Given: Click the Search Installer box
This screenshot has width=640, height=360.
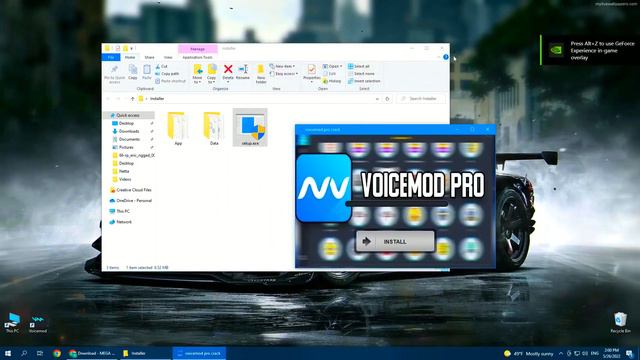Looking at the screenshot, I should tap(421, 99).
